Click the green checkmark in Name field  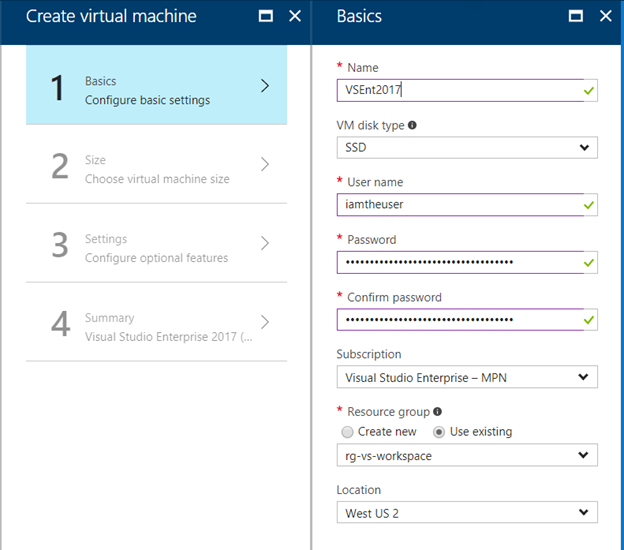pos(589,91)
